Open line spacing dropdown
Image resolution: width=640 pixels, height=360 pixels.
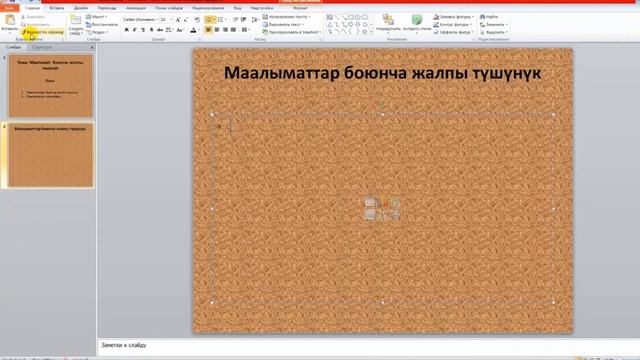[255, 20]
